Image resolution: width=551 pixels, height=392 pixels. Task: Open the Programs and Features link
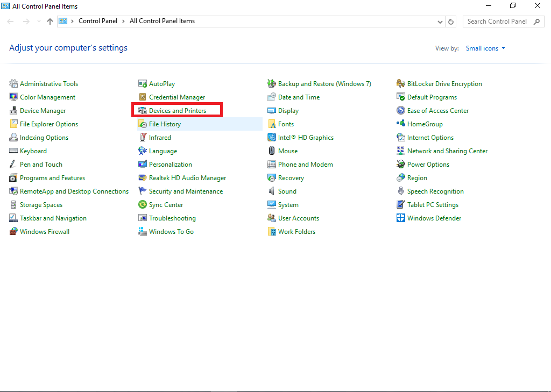tap(52, 178)
